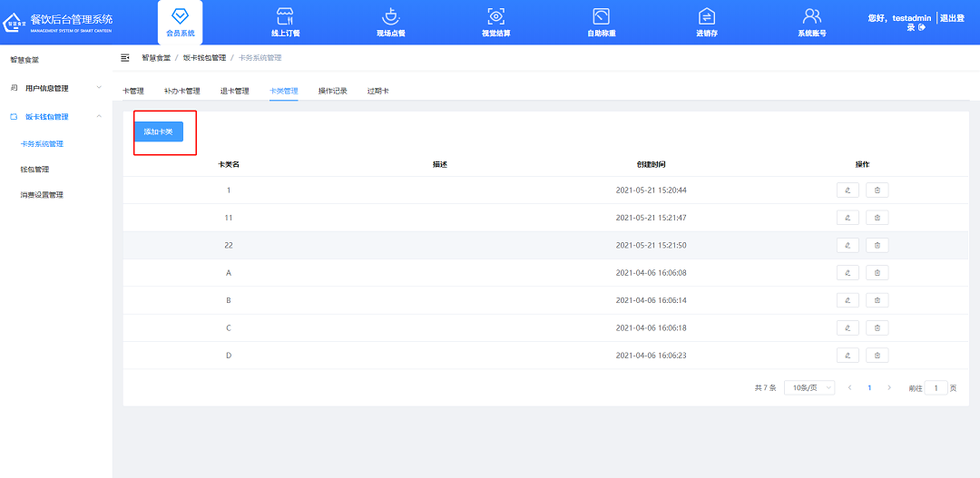Click the edit icon for card type 11

847,218
